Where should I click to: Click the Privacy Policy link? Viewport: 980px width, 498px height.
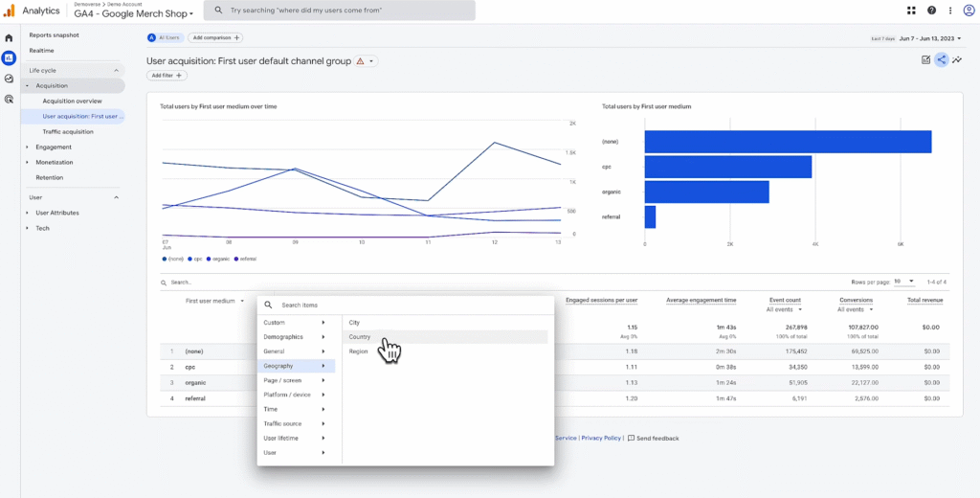click(601, 438)
